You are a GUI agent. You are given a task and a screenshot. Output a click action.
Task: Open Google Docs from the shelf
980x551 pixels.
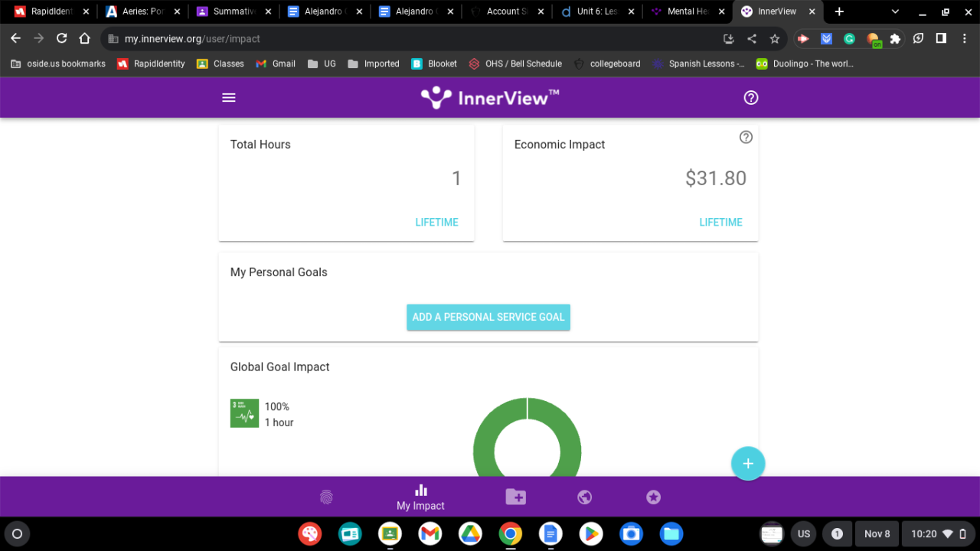[550, 533]
